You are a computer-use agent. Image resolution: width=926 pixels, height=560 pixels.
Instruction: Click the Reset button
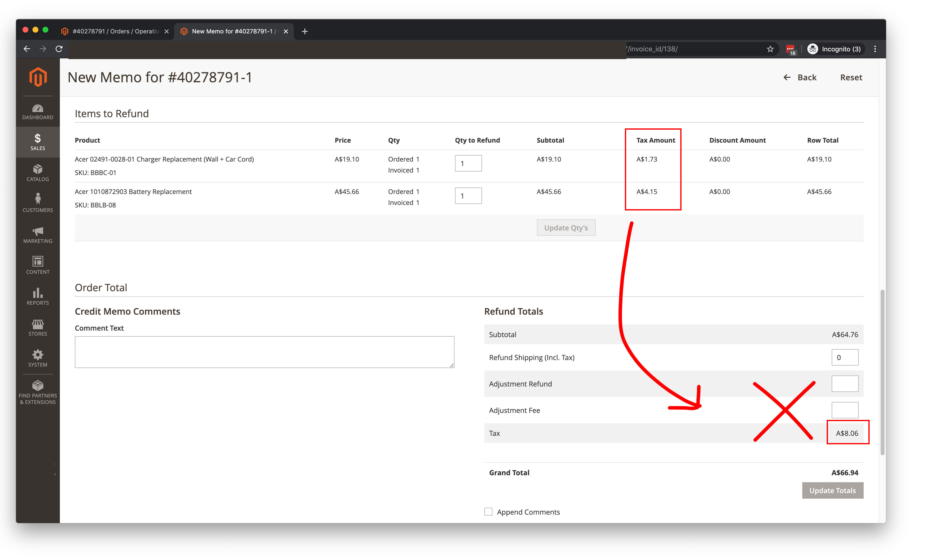(x=850, y=77)
